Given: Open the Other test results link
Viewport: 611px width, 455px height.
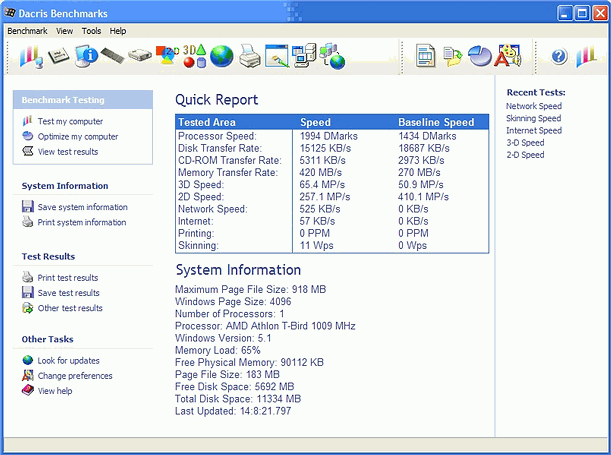Looking at the screenshot, I should [70, 308].
